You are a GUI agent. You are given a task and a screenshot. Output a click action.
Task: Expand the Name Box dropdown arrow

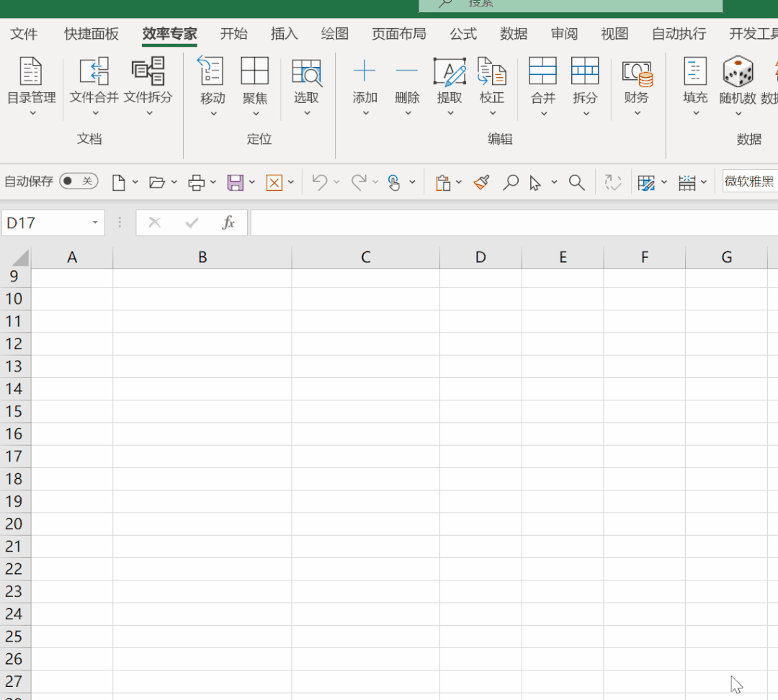pos(94,223)
